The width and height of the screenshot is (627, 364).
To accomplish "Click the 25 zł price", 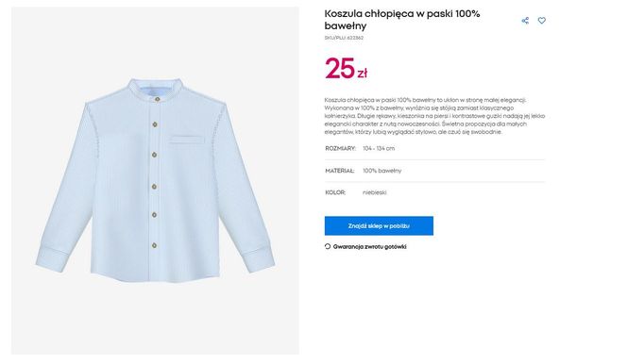I will 346,69.
